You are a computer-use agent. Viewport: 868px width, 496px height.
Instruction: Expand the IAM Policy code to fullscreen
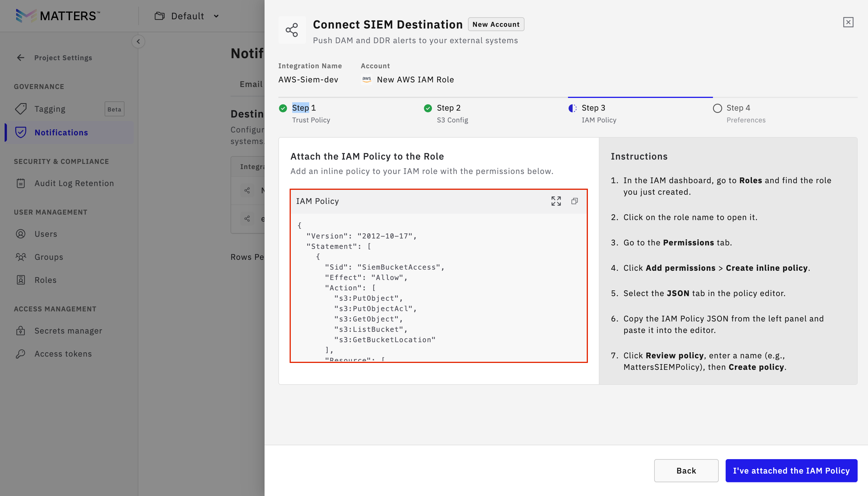pos(556,201)
